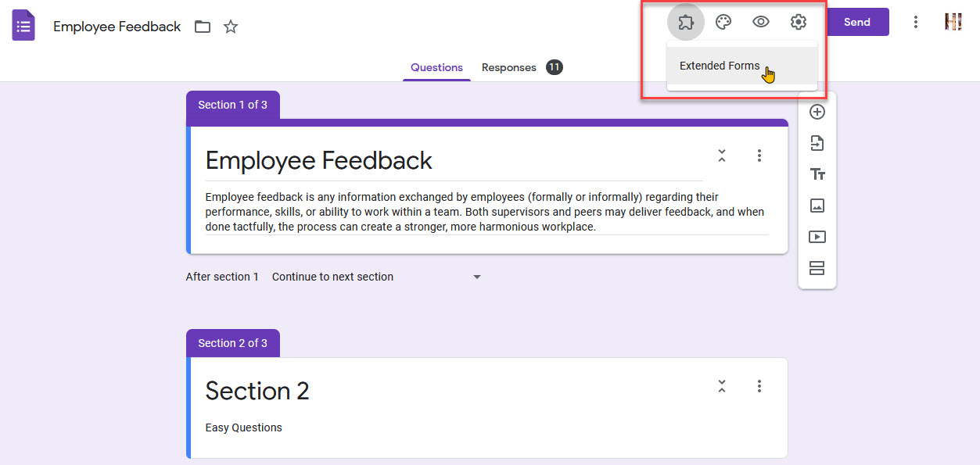Image resolution: width=980 pixels, height=465 pixels.
Task: Select the Import questions icon
Action: 817,143
